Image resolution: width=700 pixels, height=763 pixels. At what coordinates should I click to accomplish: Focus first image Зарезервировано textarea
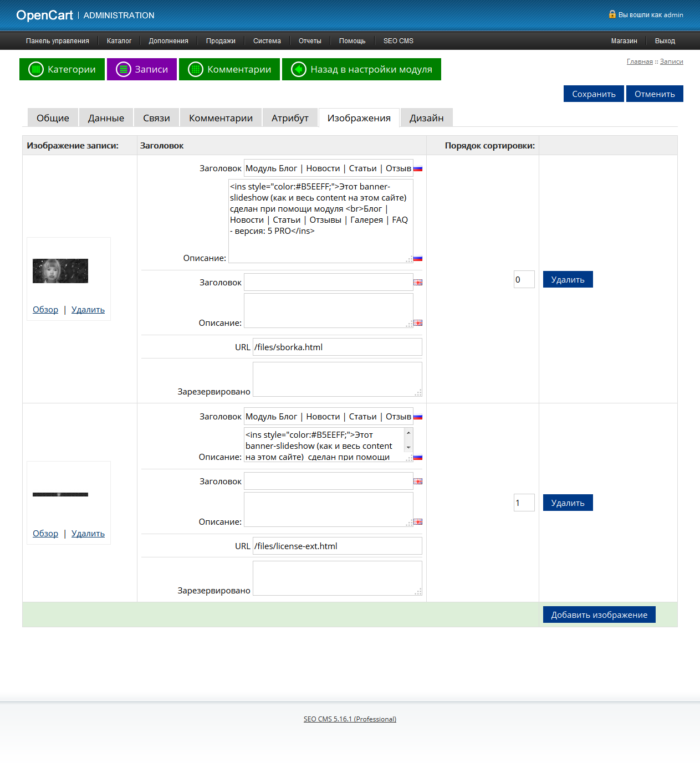[x=338, y=379]
